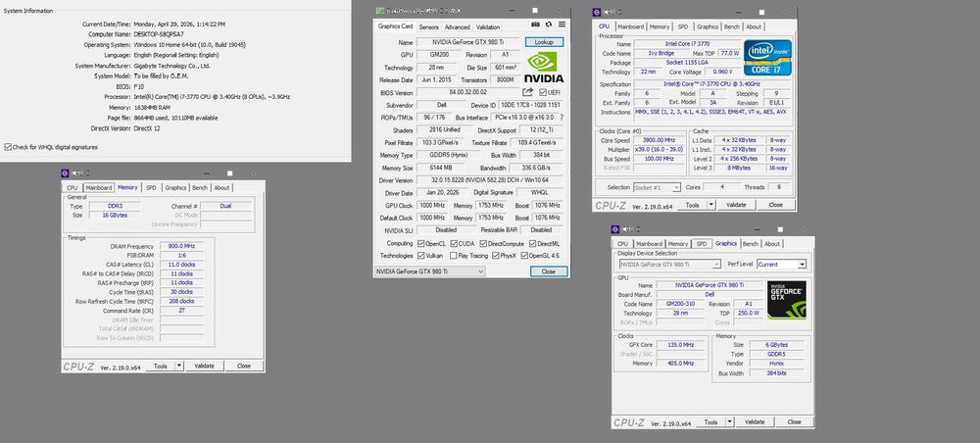Click Close in the Memory CPU-Z window
This screenshot has height=443, width=980.
click(244, 366)
